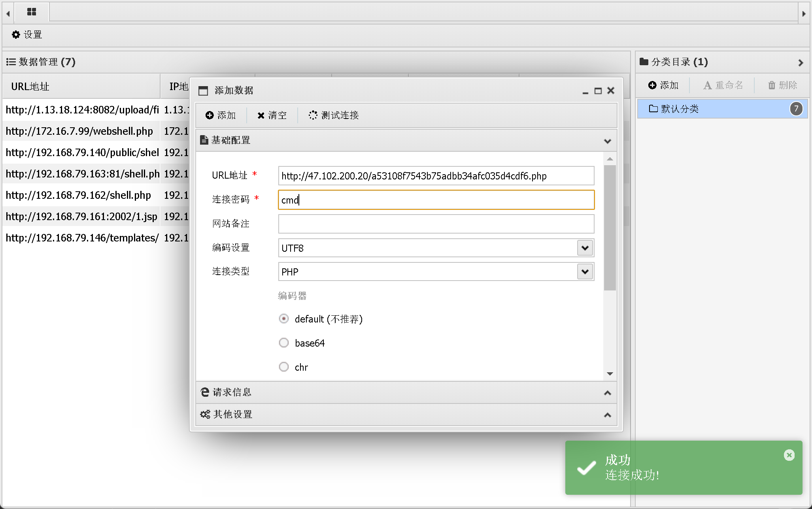
Task: Dismiss the 连接成功 notification
Action: [x=789, y=455]
